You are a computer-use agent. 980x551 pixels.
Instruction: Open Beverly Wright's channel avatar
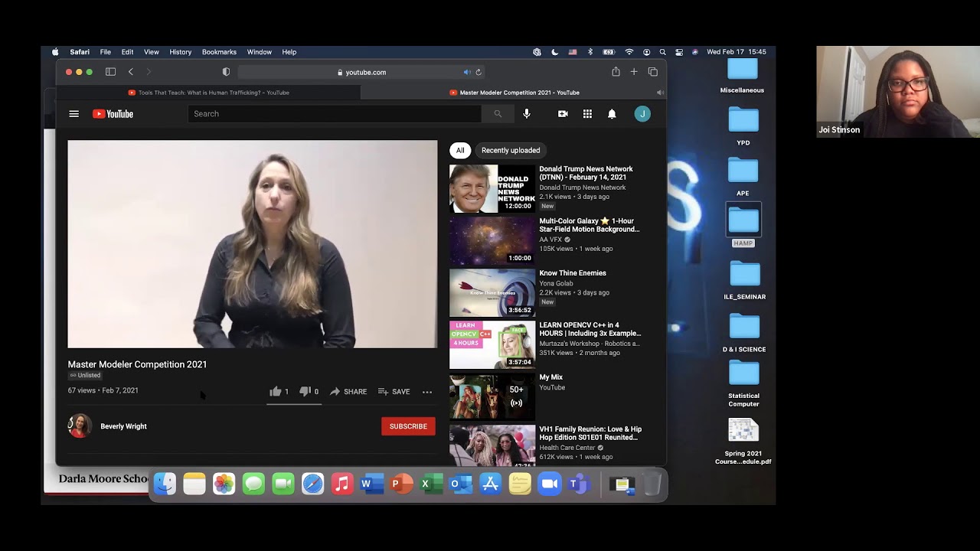pos(80,426)
